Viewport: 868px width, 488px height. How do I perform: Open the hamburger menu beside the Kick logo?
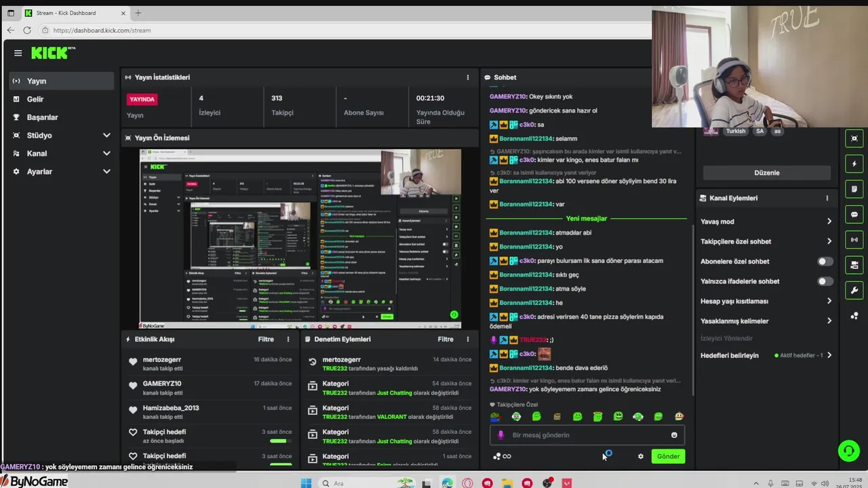tap(18, 53)
